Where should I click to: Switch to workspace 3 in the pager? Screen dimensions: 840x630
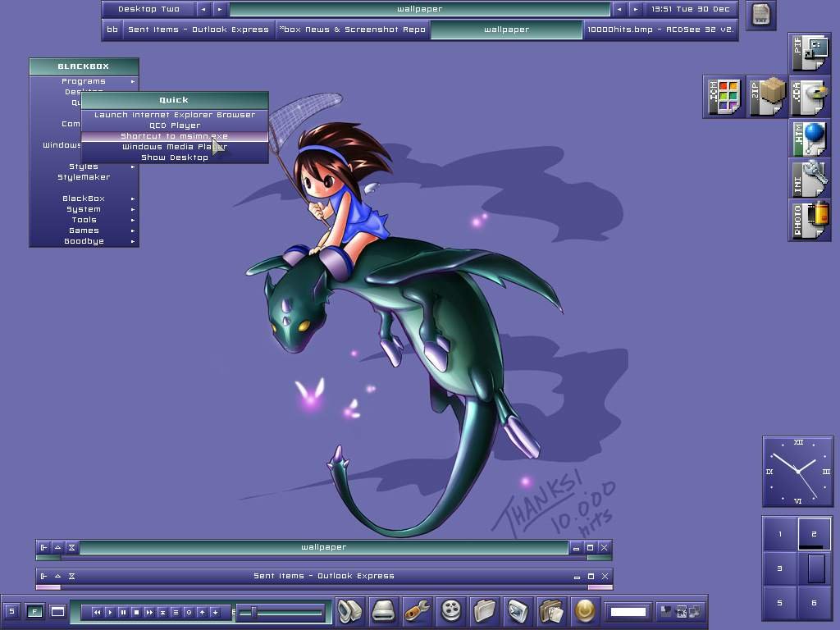coord(780,568)
